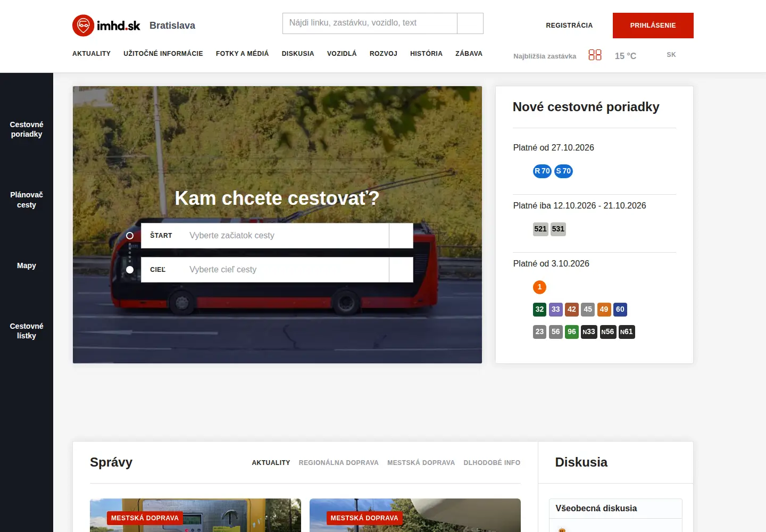The height and width of the screenshot is (532, 766).
Task: Focus the Štart journey input field
Action: (x=265, y=236)
